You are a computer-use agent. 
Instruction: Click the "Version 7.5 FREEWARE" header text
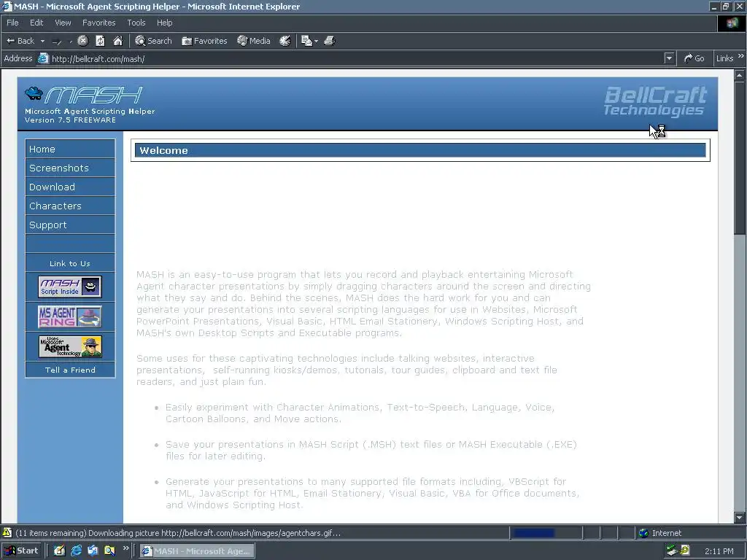click(x=71, y=120)
